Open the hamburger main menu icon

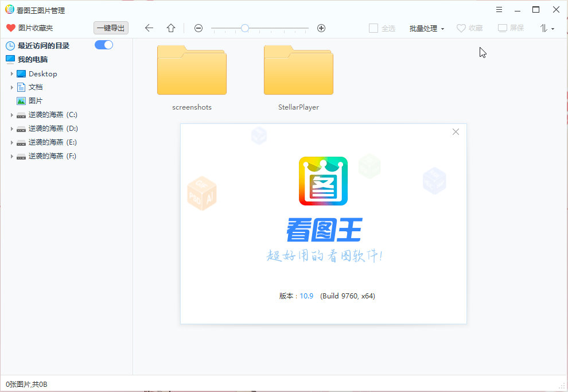499,10
